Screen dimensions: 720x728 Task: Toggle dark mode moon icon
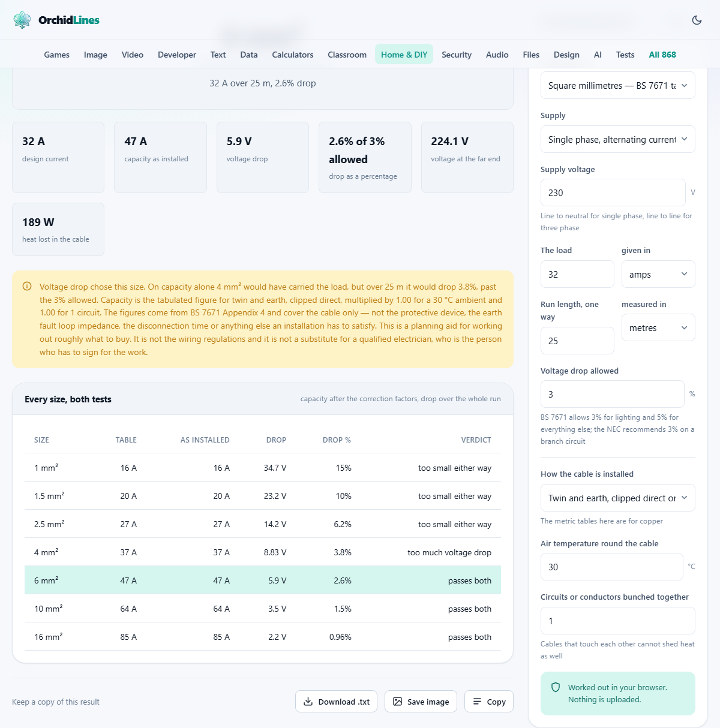tap(697, 20)
